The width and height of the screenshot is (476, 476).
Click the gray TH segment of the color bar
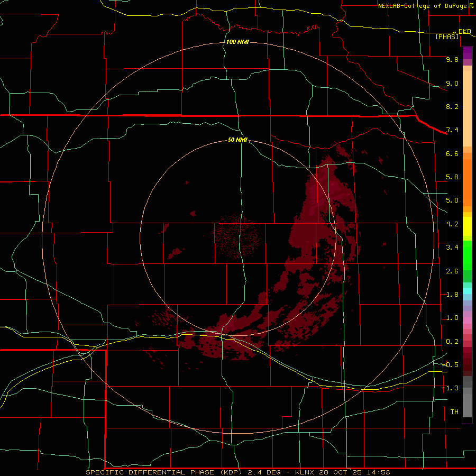[x=467, y=405]
